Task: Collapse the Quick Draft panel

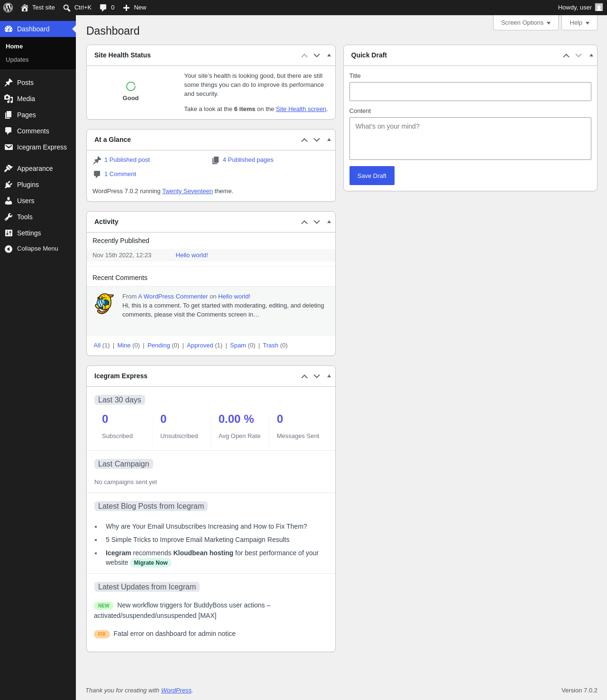Action: (x=591, y=56)
